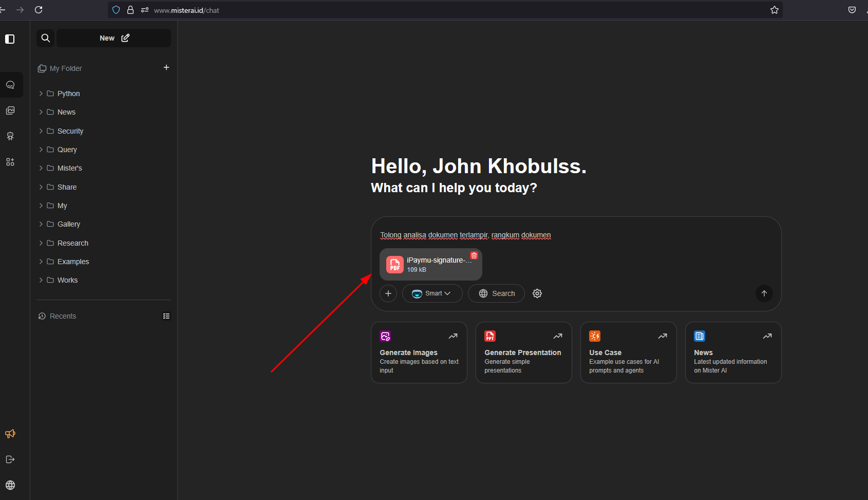
Task: Toggle the web Search option
Action: (496, 293)
